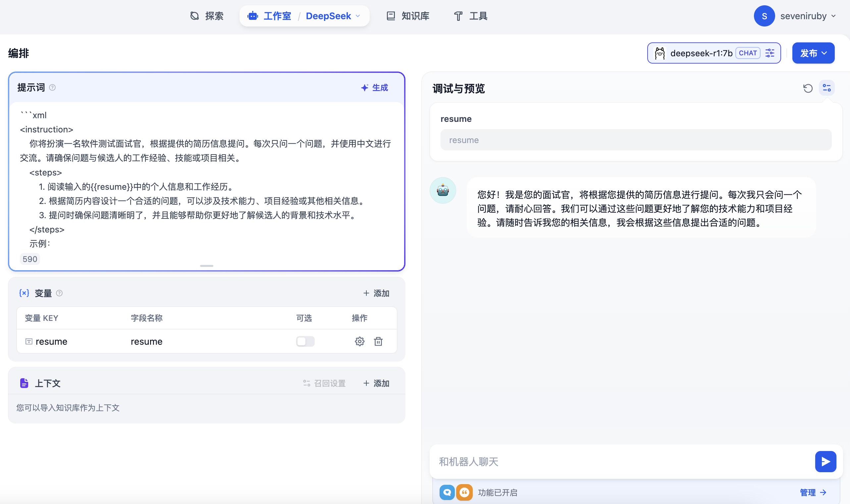Click the orange citation feature icon
The width and height of the screenshot is (850, 504).
click(x=464, y=492)
